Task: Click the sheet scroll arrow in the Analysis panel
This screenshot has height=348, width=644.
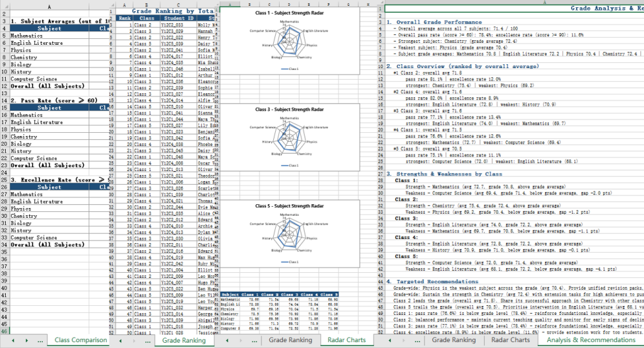Action: (x=390, y=341)
